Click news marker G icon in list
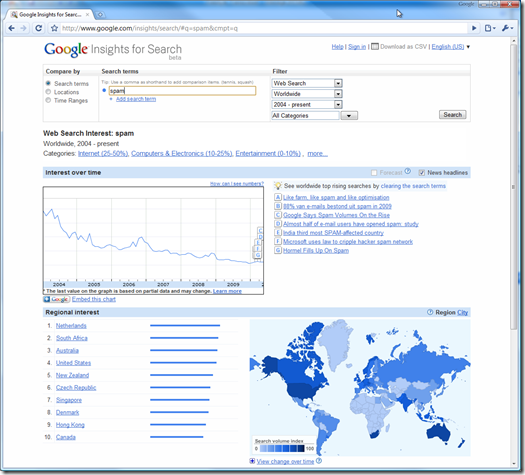This screenshot has width=525, height=475. click(278, 250)
